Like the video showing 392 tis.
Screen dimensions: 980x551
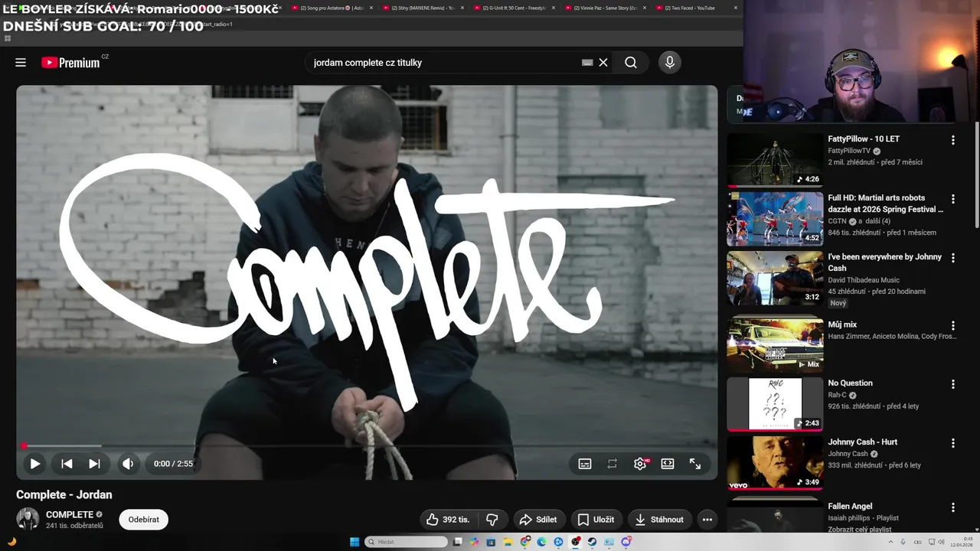[449, 520]
